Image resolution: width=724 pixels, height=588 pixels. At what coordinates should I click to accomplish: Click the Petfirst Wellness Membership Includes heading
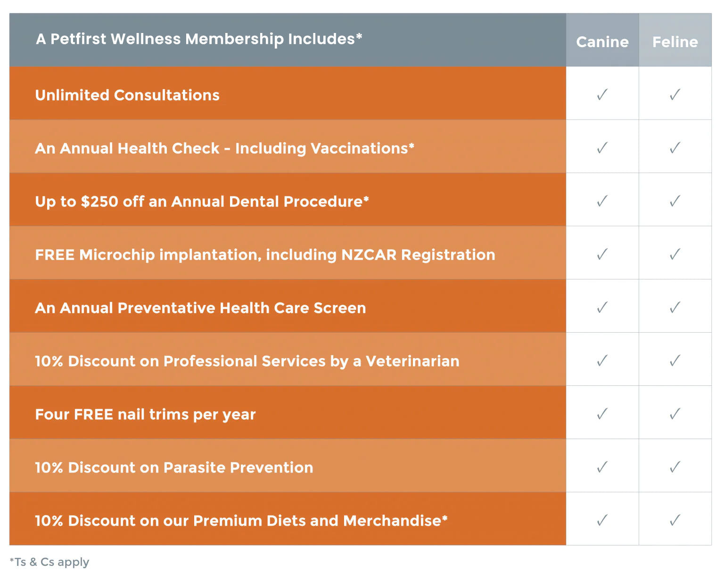click(x=199, y=39)
